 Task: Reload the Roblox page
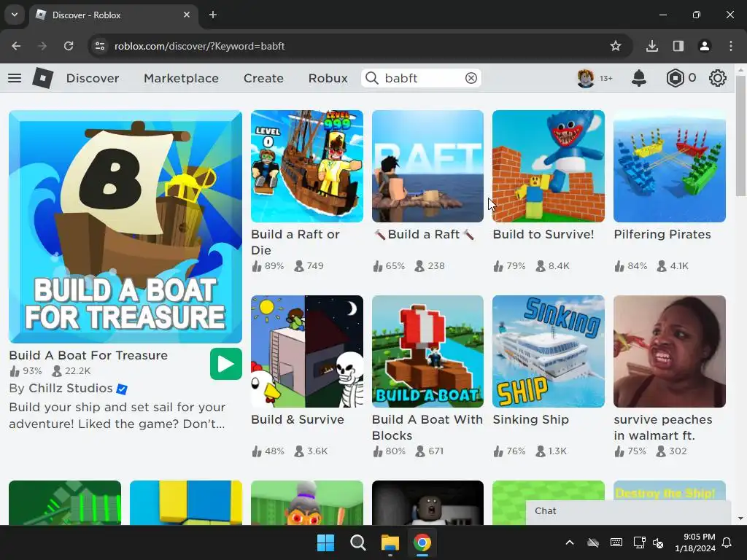(69, 46)
